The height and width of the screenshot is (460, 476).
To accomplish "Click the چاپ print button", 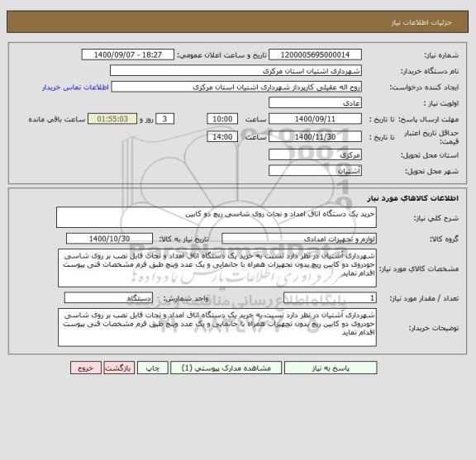I will coord(153,368).
